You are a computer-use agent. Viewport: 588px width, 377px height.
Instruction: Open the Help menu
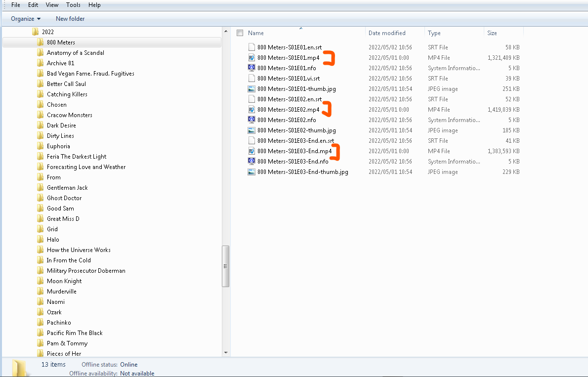94,5
